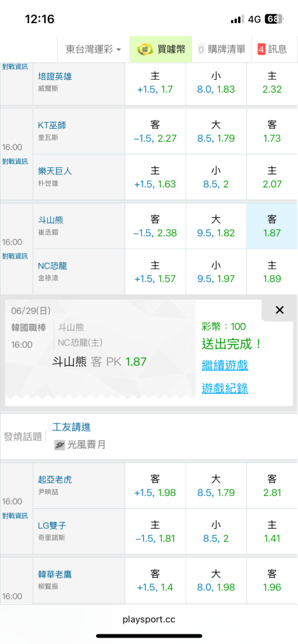This screenshot has width=298, height=644.
Task: Open 工友請進 hot topic
Action: point(72,427)
